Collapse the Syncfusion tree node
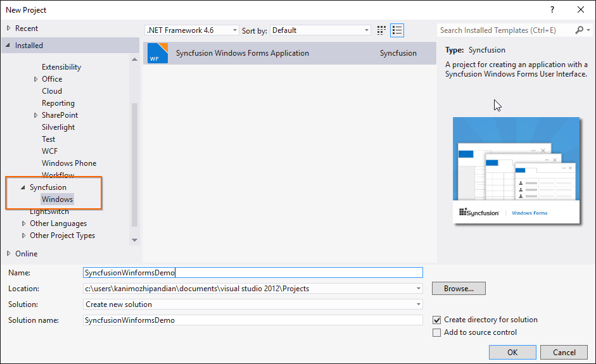596x364 pixels. tap(23, 187)
